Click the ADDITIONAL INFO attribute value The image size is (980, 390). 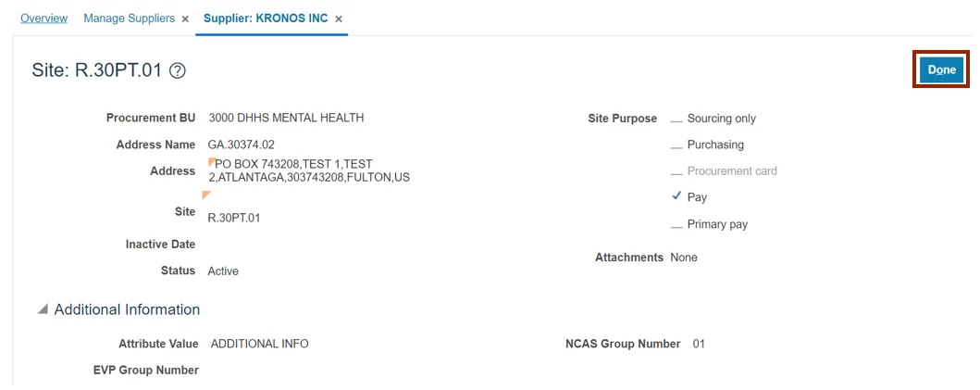pos(259,344)
